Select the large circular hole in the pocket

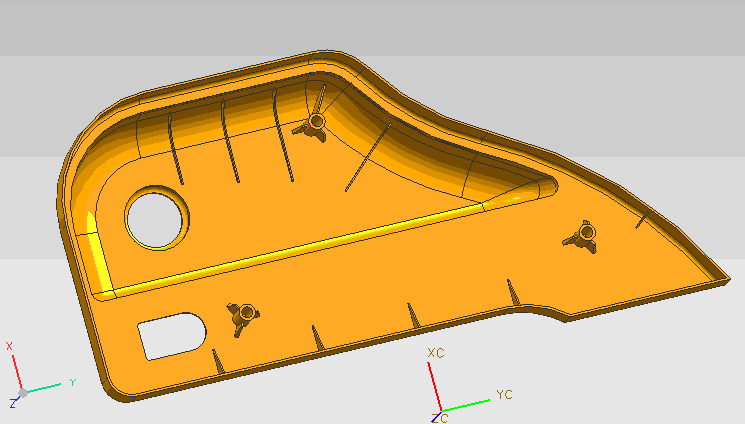156,218
